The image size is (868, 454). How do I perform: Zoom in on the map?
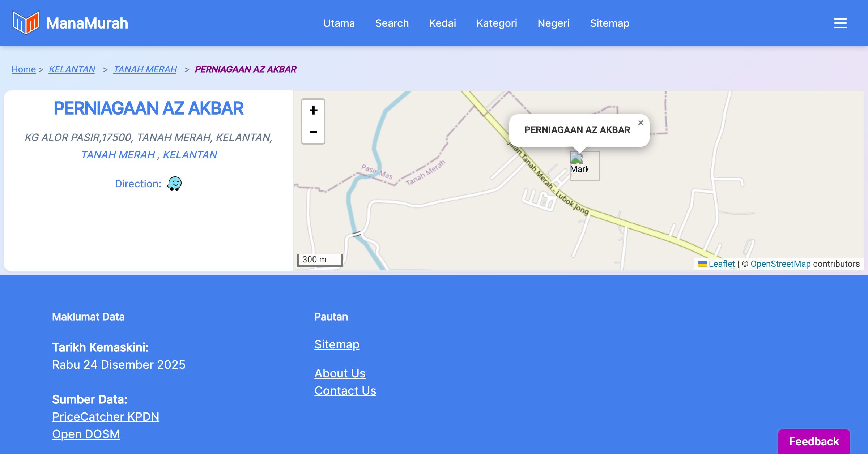tap(313, 110)
